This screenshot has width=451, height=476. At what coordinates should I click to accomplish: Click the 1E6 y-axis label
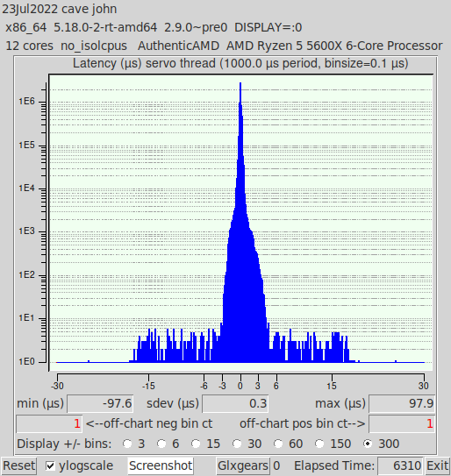point(26,102)
